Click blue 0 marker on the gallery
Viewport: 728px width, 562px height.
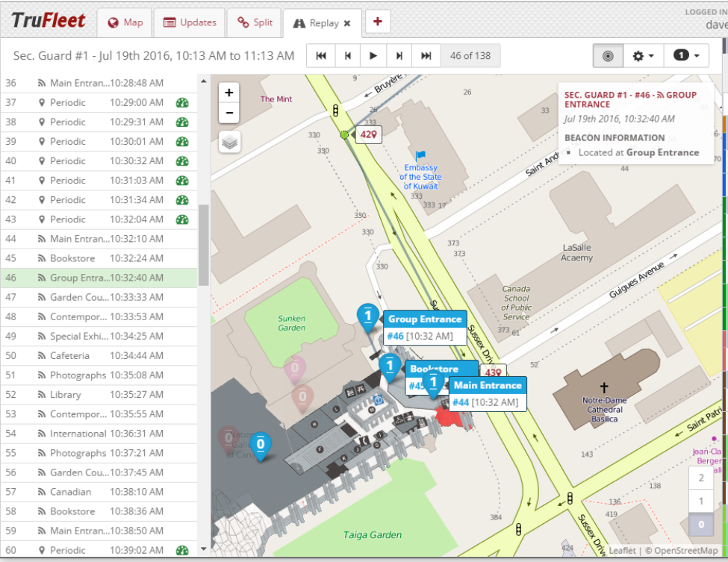261,446
